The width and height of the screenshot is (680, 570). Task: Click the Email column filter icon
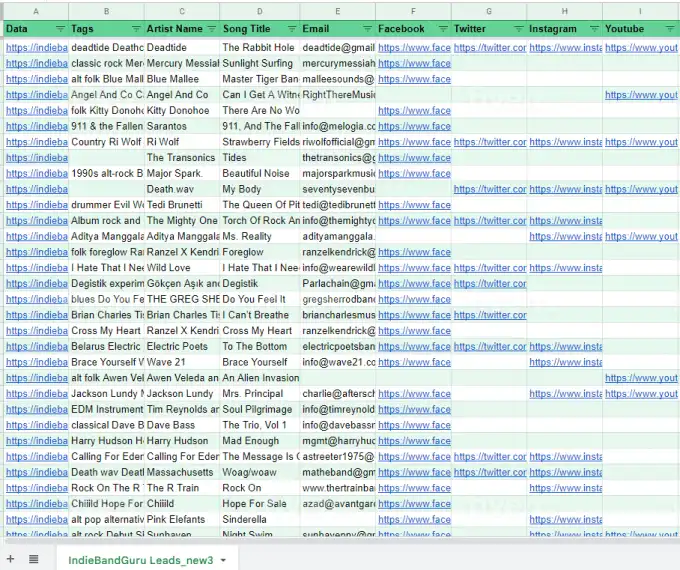366,29
